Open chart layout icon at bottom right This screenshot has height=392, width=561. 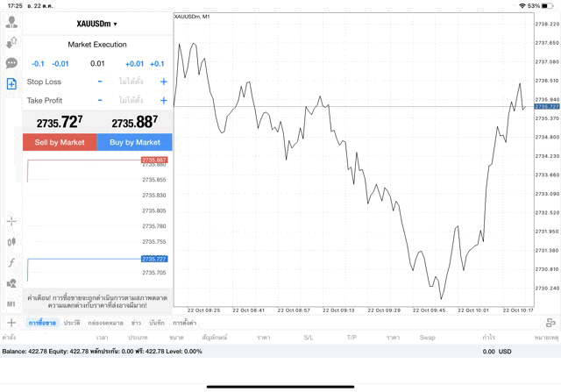[x=550, y=323]
